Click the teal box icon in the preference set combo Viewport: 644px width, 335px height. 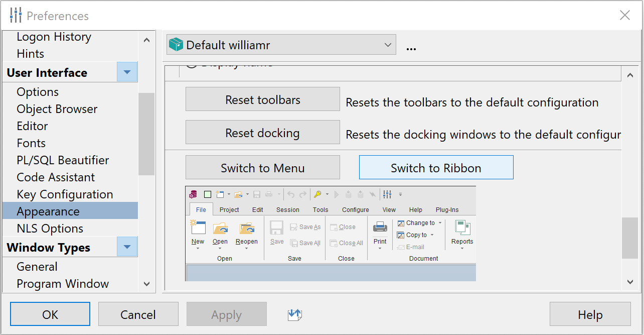[x=176, y=45]
